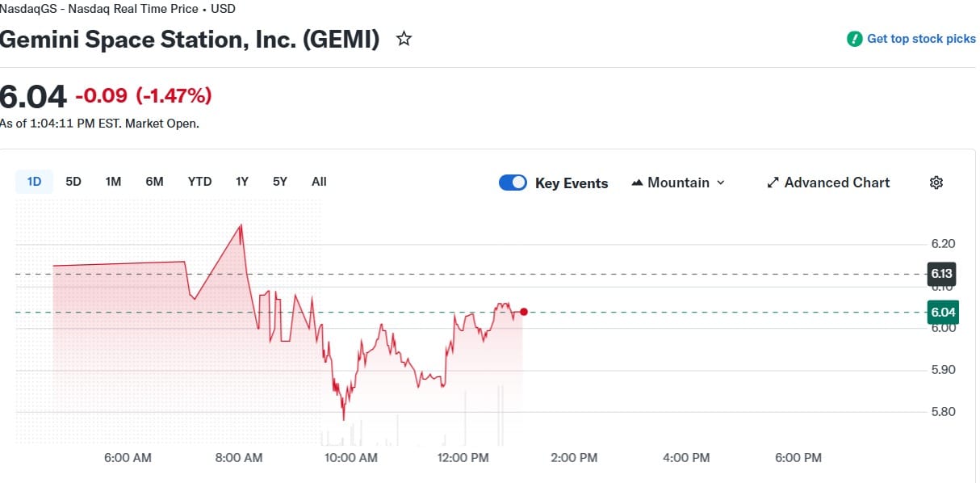Switch to the 5D time range
The width and height of the screenshot is (980, 483).
73,182
